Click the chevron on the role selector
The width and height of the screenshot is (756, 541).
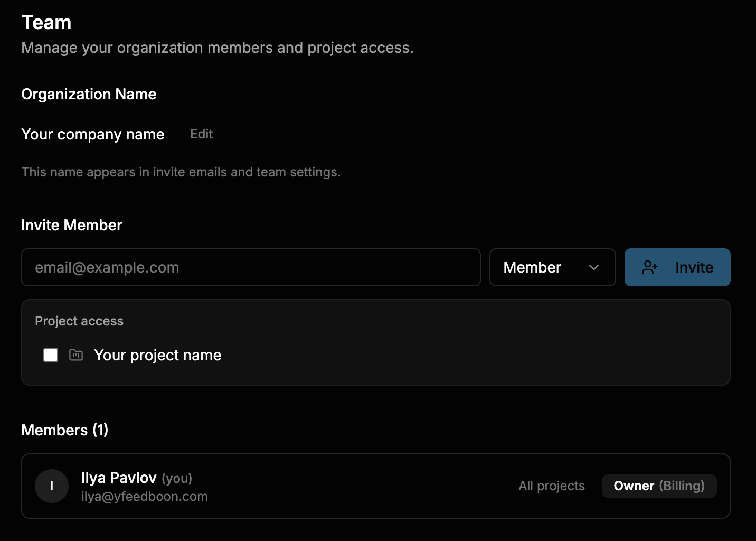pyautogui.click(x=593, y=267)
